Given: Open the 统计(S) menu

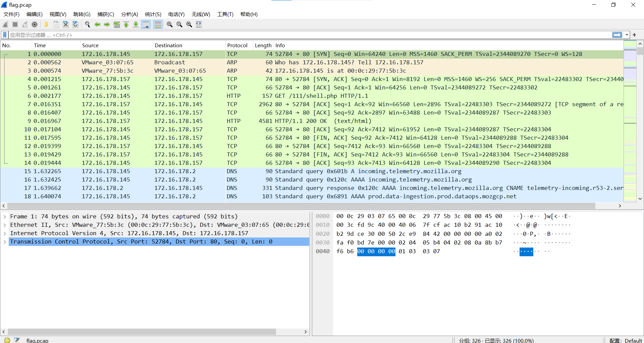Looking at the screenshot, I should click(x=153, y=14).
